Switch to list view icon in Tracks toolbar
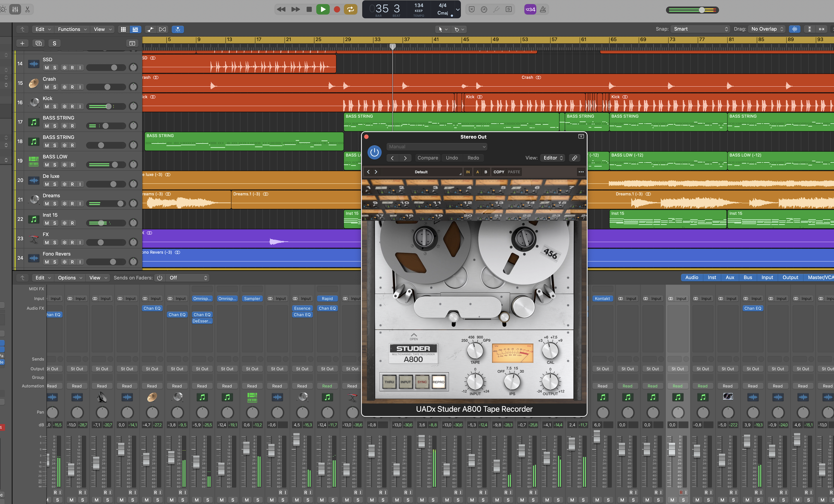This screenshot has height=504, width=834. [x=135, y=29]
